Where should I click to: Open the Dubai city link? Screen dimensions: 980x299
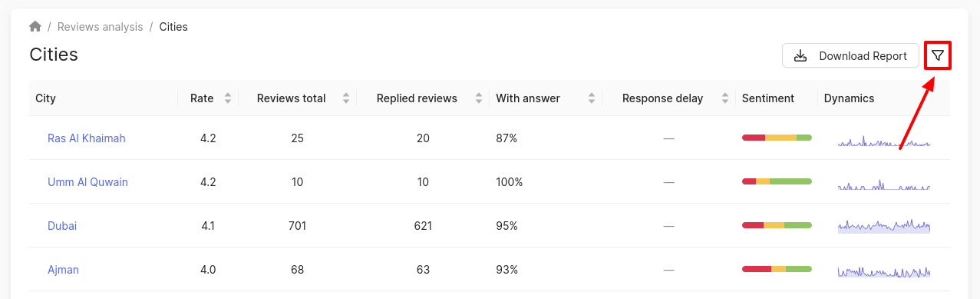62,226
